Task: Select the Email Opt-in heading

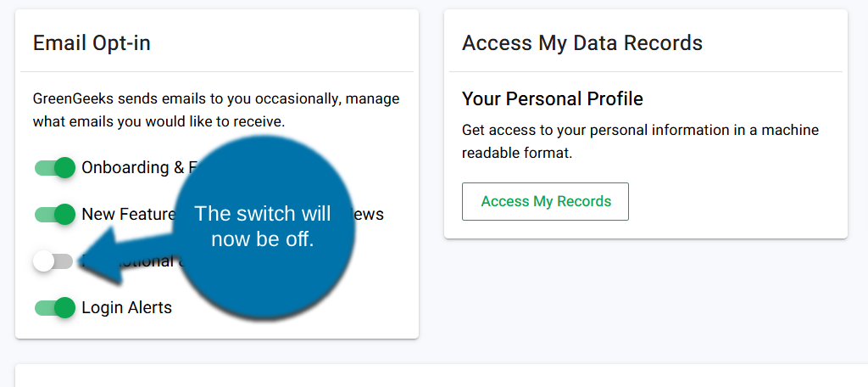Action: [92, 43]
